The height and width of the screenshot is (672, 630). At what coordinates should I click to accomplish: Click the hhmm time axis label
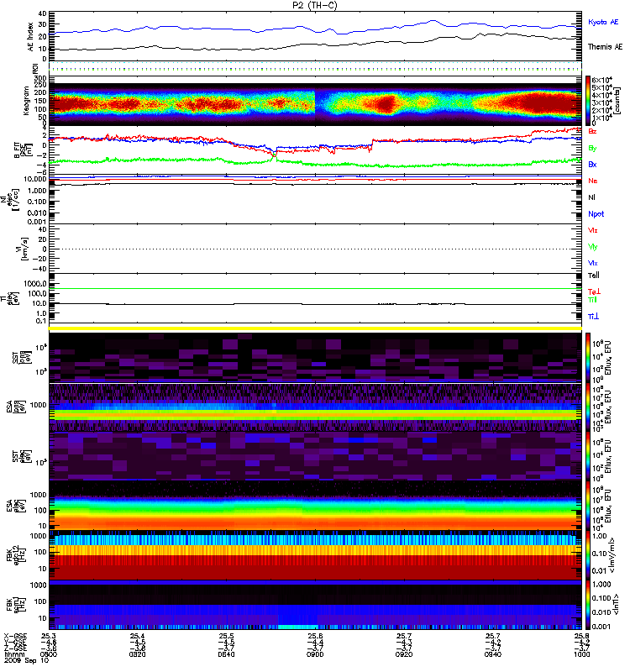[14, 654]
